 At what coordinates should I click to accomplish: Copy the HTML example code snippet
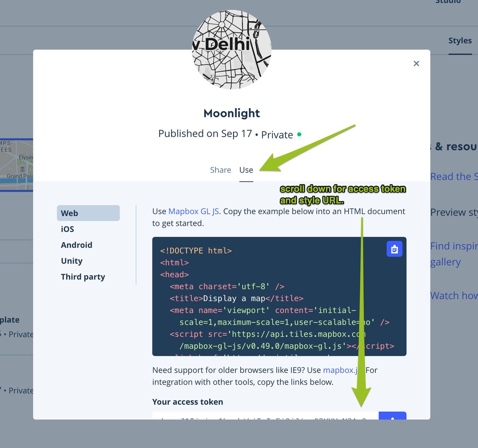(x=394, y=249)
